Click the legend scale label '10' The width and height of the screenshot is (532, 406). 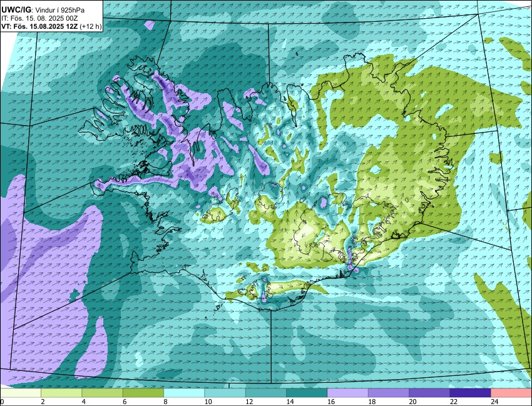(x=208, y=402)
